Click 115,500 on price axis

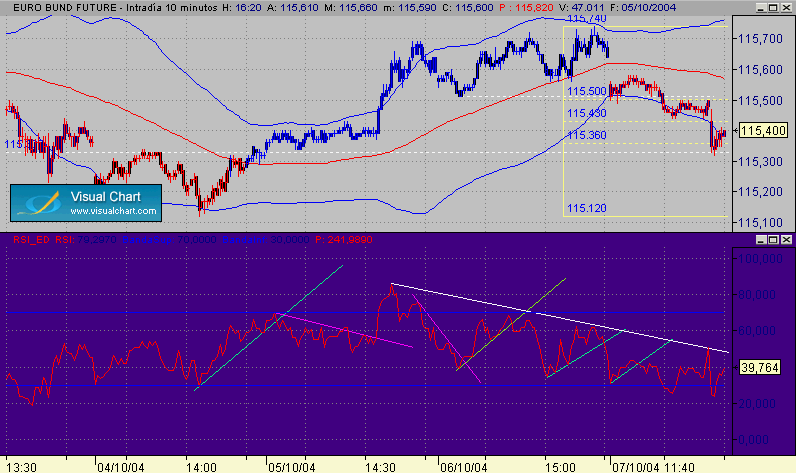click(x=760, y=100)
